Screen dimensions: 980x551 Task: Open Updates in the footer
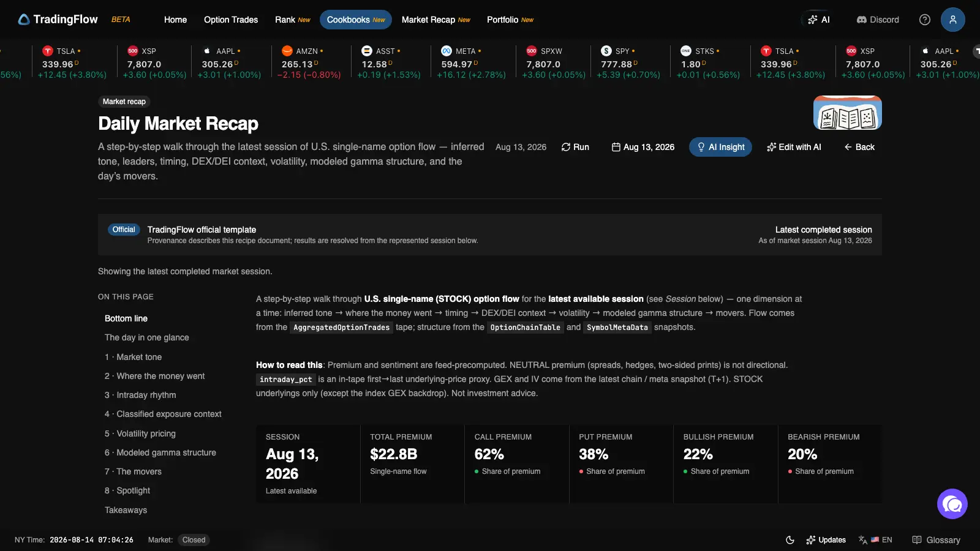click(x=826, y=540)
